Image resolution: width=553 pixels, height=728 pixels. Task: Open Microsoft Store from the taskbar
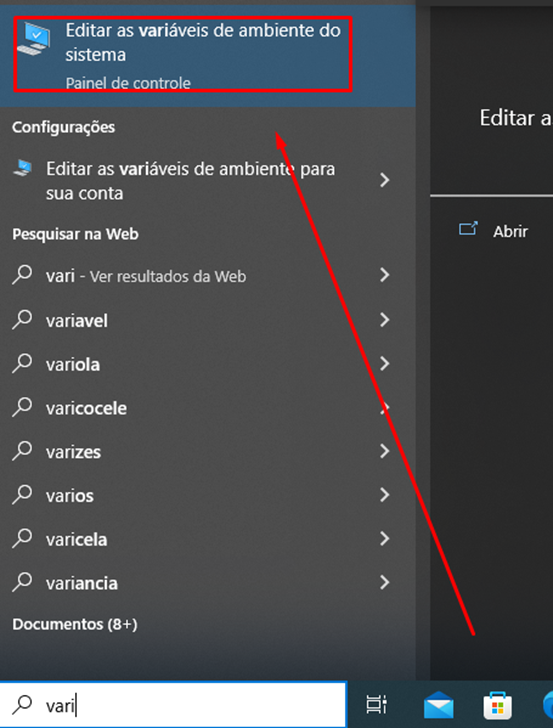click(x=498, y=705)
